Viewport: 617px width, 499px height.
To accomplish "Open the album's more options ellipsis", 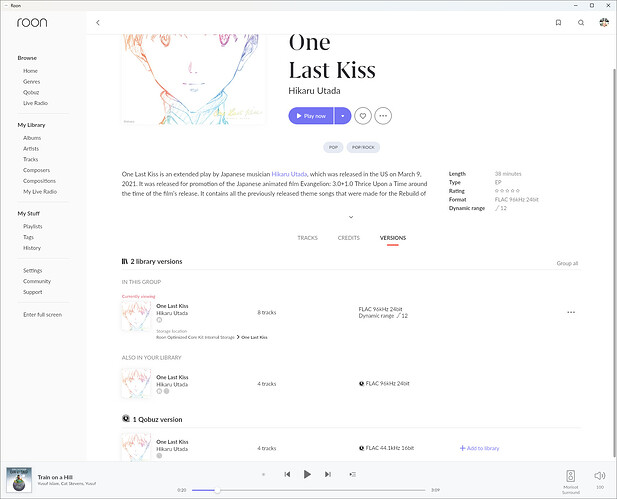I will pos(383,116).
